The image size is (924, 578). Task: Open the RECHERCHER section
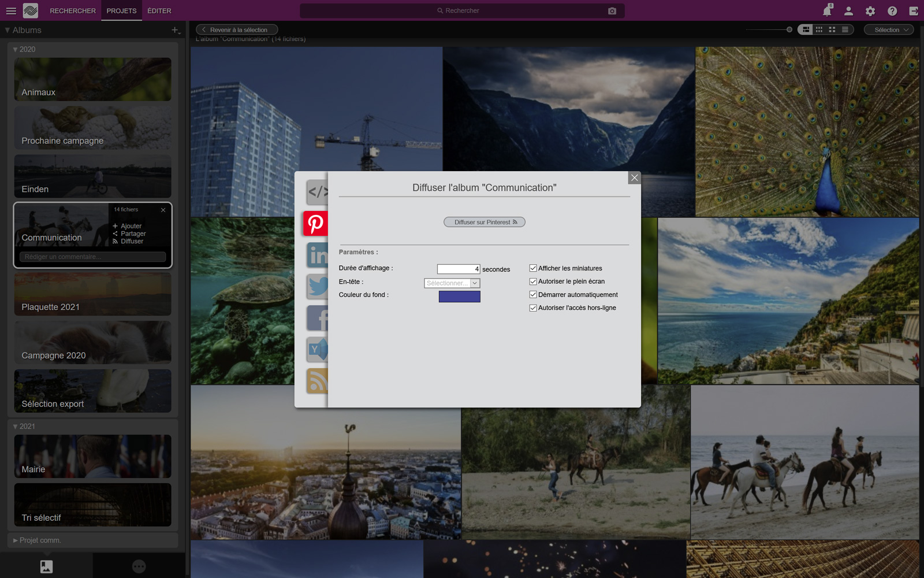[72, 10]
